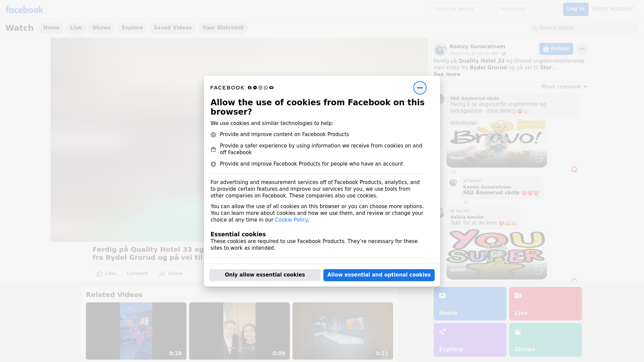Expand post text with See more
This screenshot has height=362, width=644.
coord(447,74)
